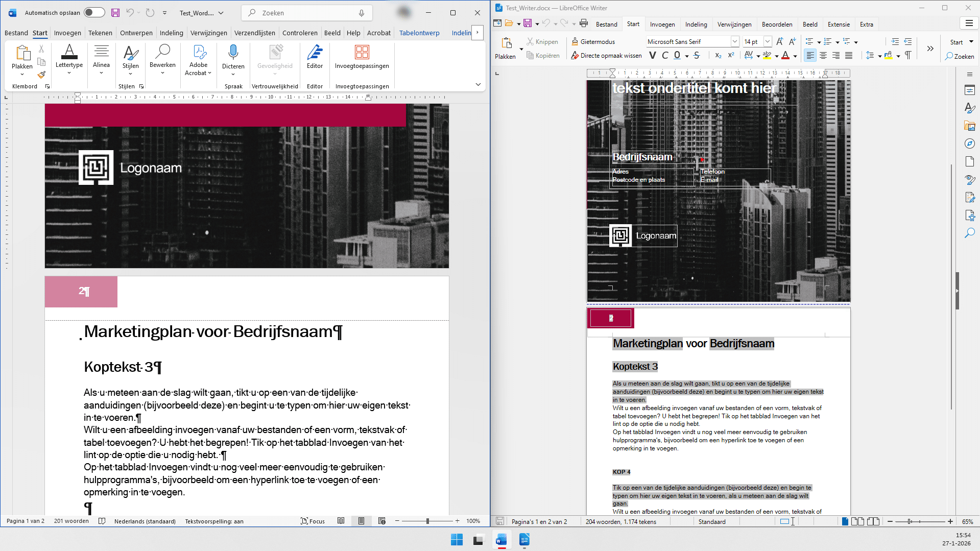Apply strikethrough in LibreOffice Writer

[x=697, y=56]
